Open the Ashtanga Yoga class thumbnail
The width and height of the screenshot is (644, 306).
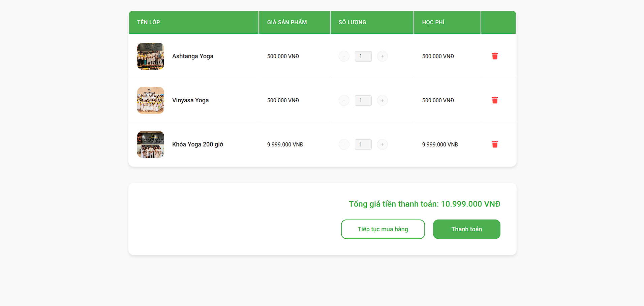[x=151, y=56]
